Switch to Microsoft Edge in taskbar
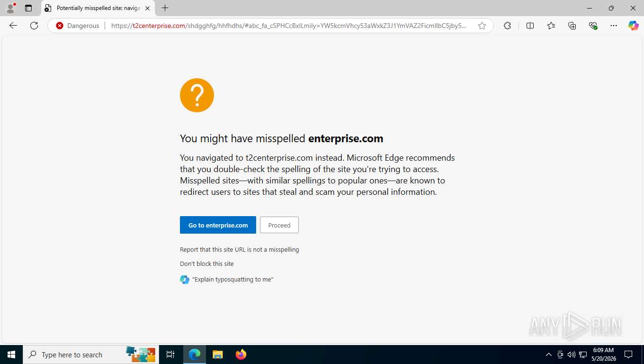The width and height of the screenshot is (644, 364). (x=195, y=355)
